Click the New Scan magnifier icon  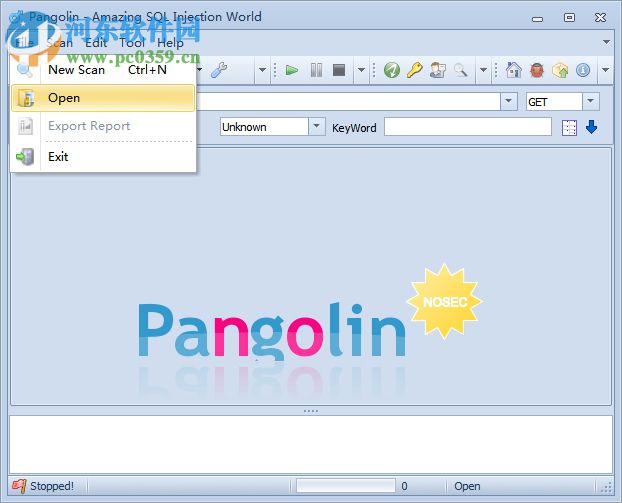pyautogui.click(x=25, y=70)
